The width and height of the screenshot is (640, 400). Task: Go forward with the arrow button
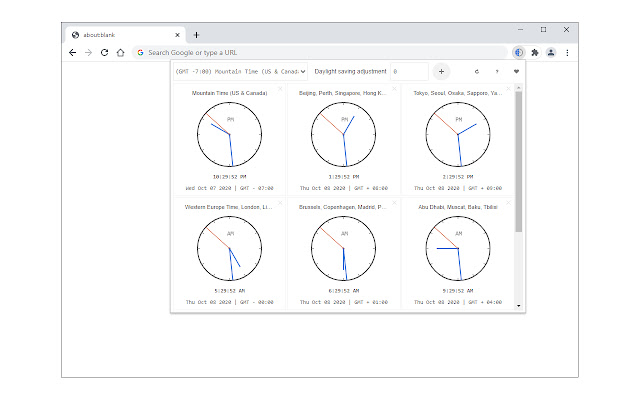click(x=89, y=53)
